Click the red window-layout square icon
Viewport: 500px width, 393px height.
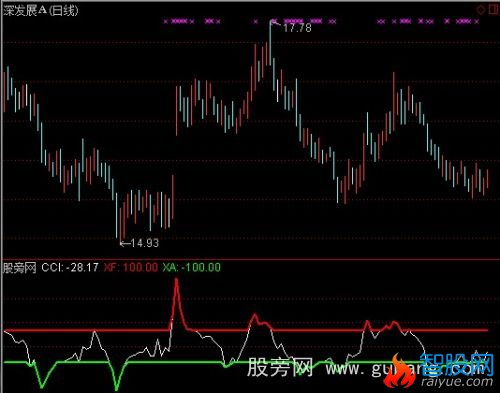(493, 9)
